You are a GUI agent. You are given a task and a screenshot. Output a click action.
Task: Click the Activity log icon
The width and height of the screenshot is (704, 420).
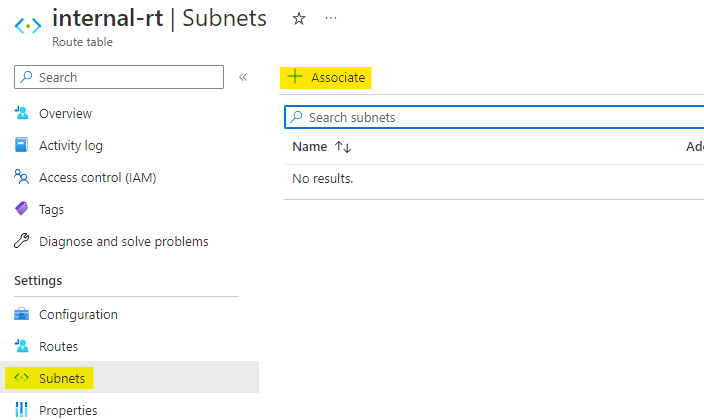(22, 145)
